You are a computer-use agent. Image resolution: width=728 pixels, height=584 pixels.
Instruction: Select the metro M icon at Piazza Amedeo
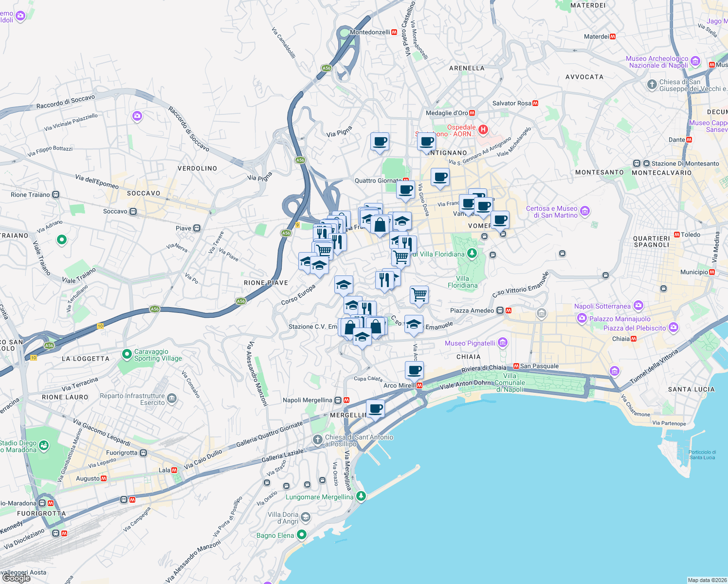(508, 310)
